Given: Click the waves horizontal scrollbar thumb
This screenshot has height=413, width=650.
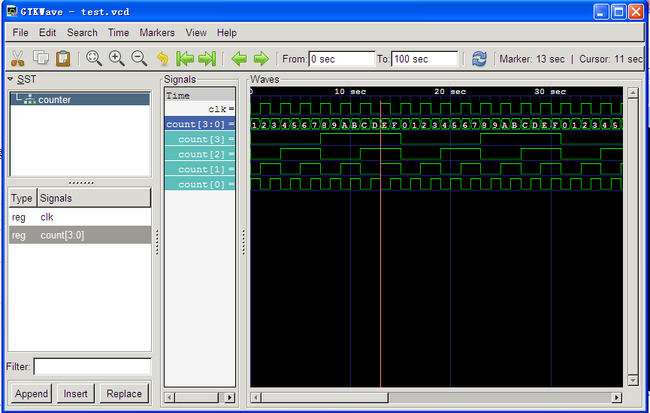Looking at the screenshot, I should pos(325,398).
